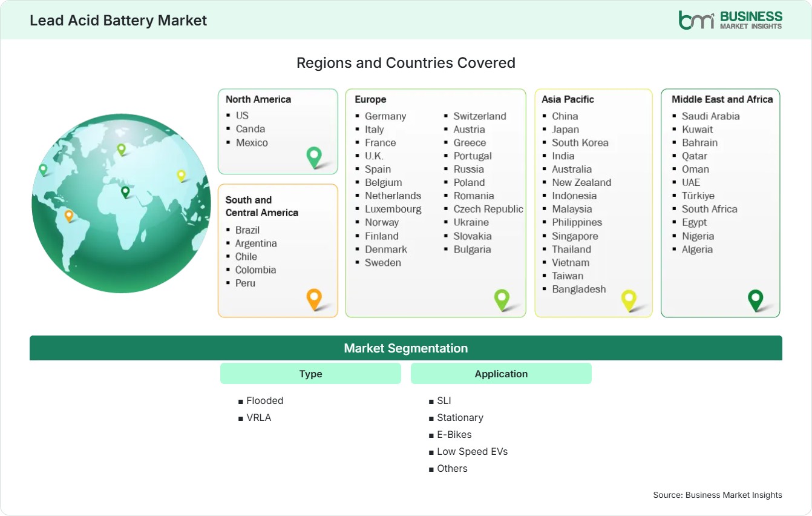Click the Business Market Insights logo
The height and width of the screenshot is (516, 812).
click(x=730, y=20)
